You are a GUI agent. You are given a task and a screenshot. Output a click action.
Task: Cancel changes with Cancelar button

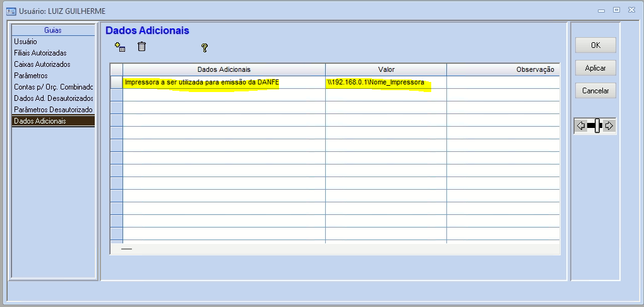[x=595, y=91]
